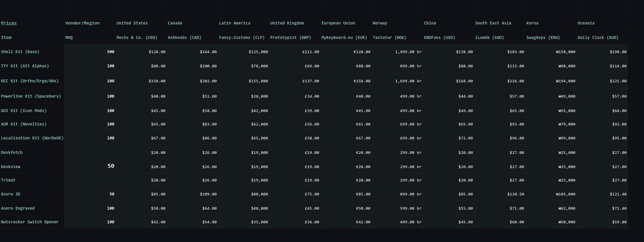Select the Fancy.Customs (CLP) vendor header
Screen dimensions: 644x242
[242, 37]
